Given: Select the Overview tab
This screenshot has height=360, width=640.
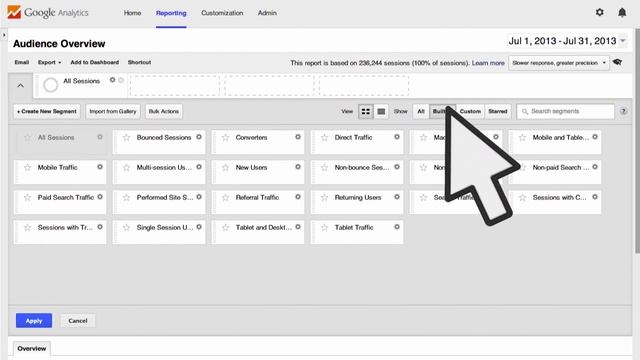Looking at the screenshot, I should point(32,349).
